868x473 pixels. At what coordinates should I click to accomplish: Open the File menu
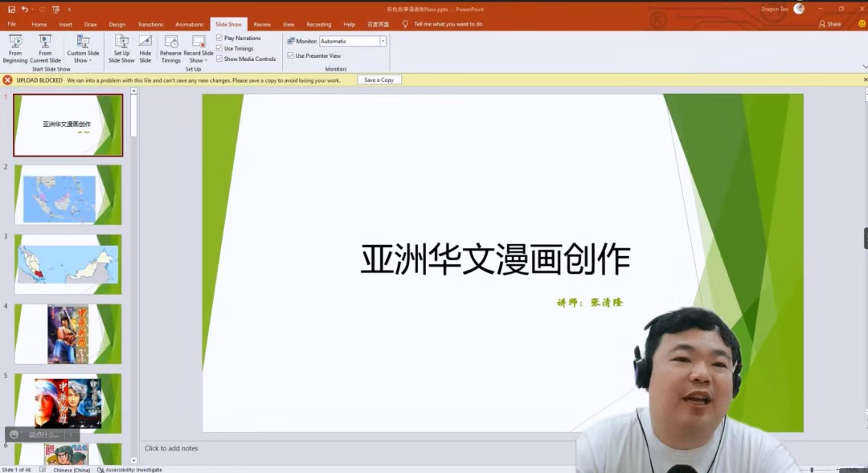tap(11, 24)
